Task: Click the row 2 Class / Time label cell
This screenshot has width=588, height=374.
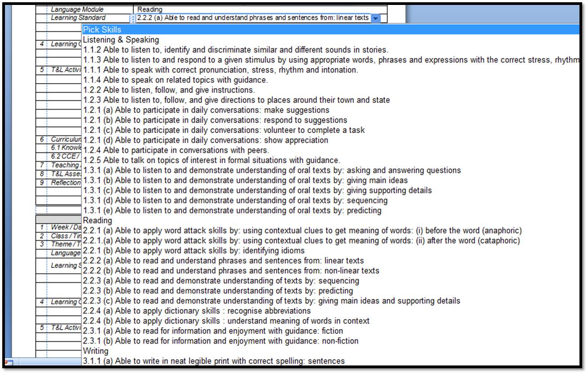Action: (65, 236)
